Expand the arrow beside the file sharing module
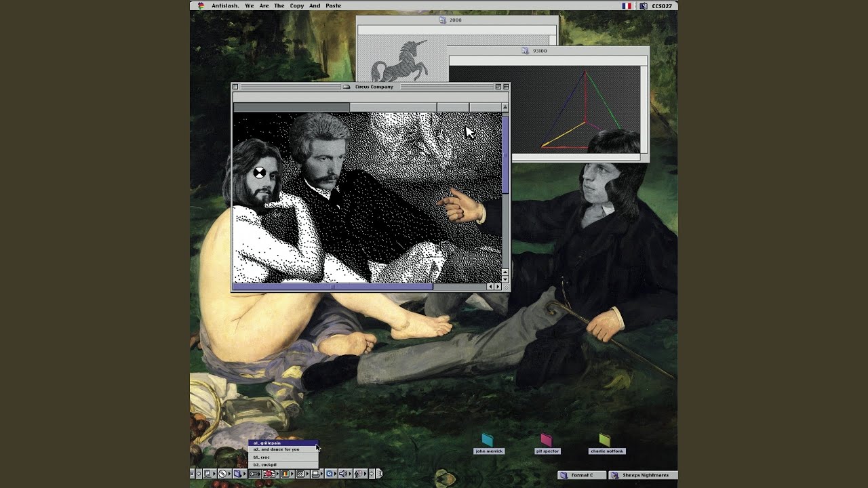The width and height of the screenshot is (868, 488). tap(244, 474)
